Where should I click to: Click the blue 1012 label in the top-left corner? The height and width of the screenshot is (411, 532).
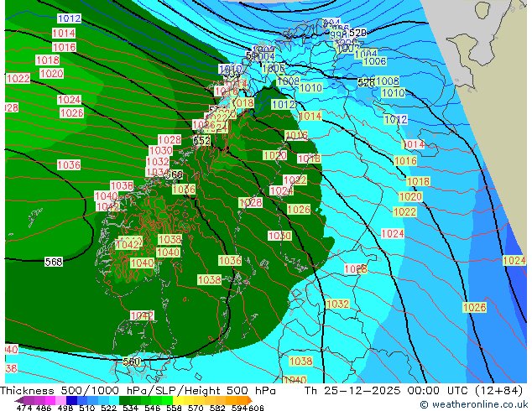click(x=69, y=18)
